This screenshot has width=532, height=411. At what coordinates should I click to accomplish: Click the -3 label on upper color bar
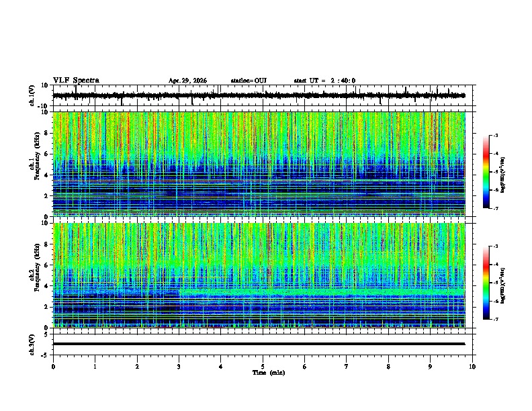(496, 135)
